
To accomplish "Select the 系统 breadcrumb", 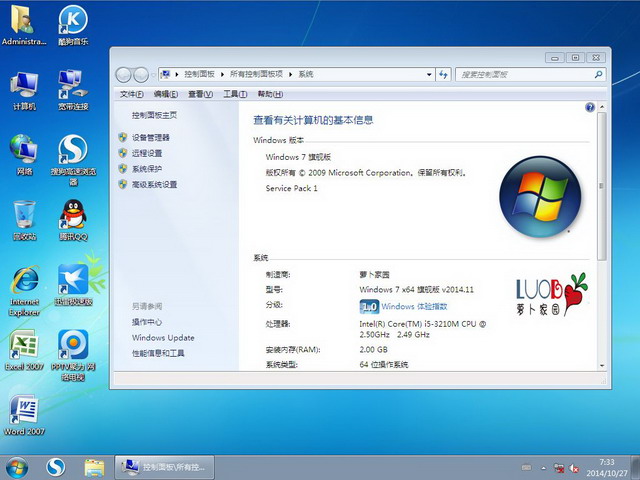I will pyautogui.click(x=305, y=74).
